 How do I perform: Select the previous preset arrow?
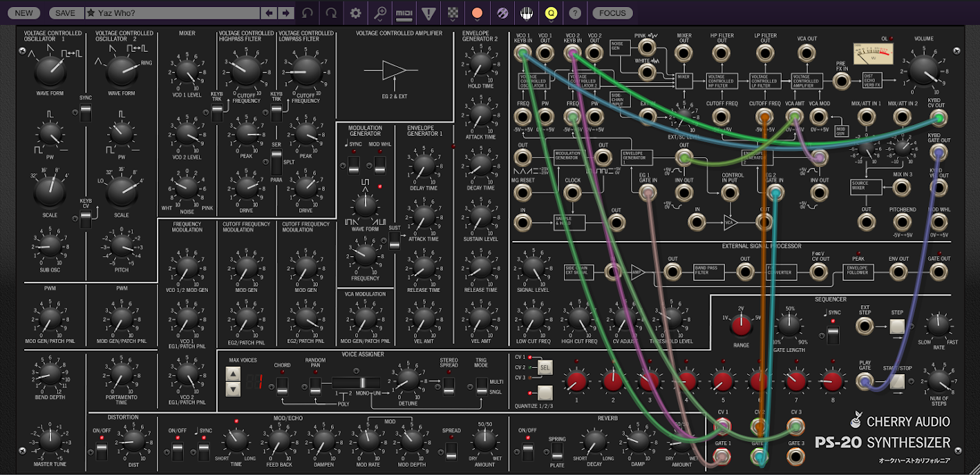click(270, 12)
